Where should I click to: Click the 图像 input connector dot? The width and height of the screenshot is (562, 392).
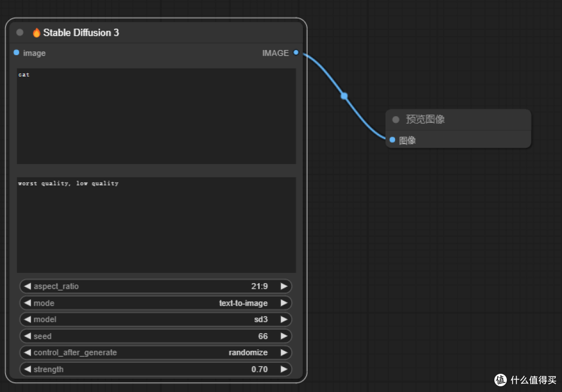coord(392,140)
